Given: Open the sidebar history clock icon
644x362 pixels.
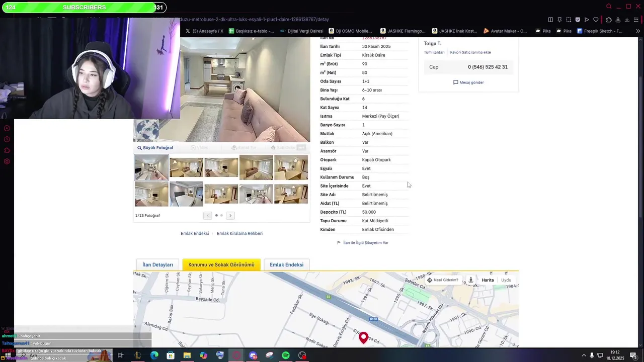Looking at the screenshot, I should [x=7, y=139].
